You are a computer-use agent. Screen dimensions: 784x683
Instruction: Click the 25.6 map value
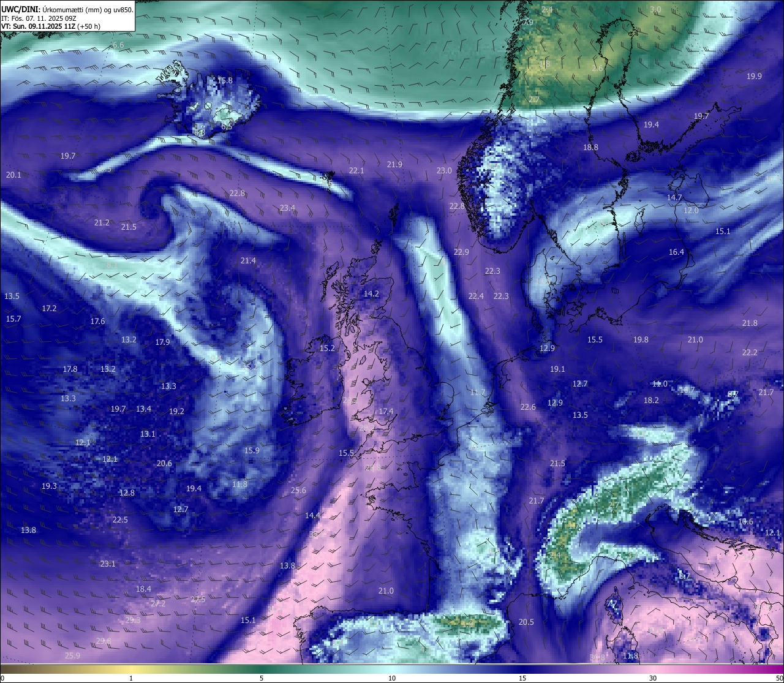[x=298, y=490]
